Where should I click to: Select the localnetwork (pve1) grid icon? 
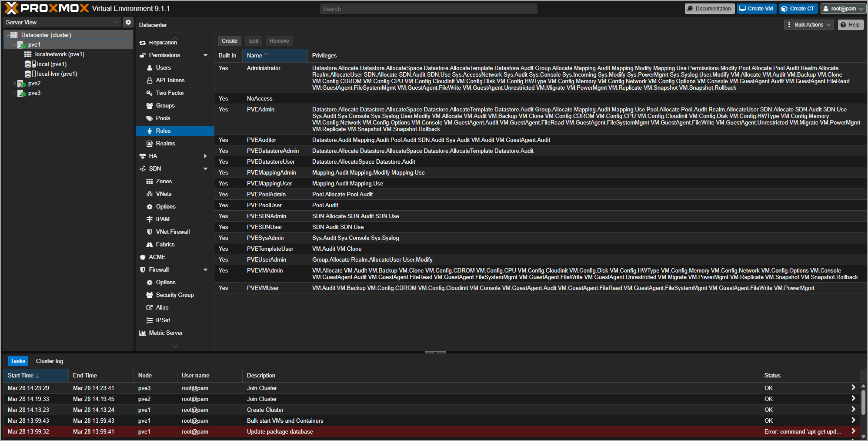coord(28,54)
